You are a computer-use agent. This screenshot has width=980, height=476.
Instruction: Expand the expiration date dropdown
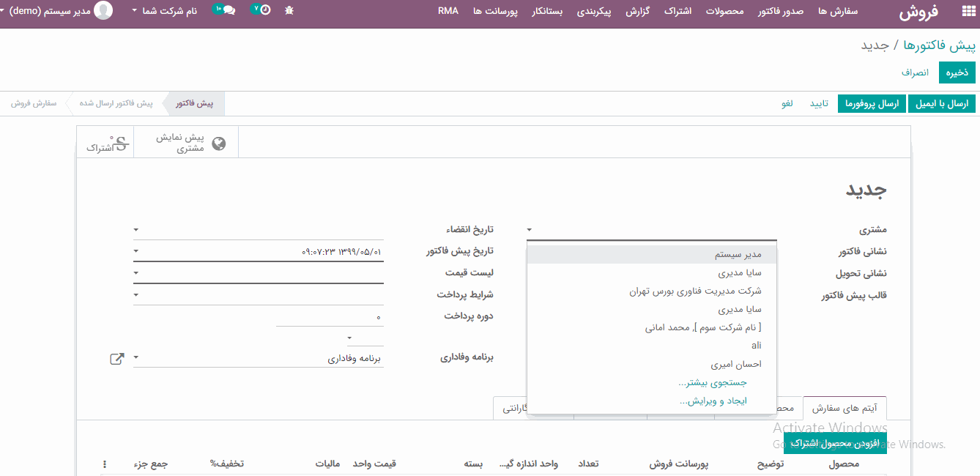coord(136,230)
